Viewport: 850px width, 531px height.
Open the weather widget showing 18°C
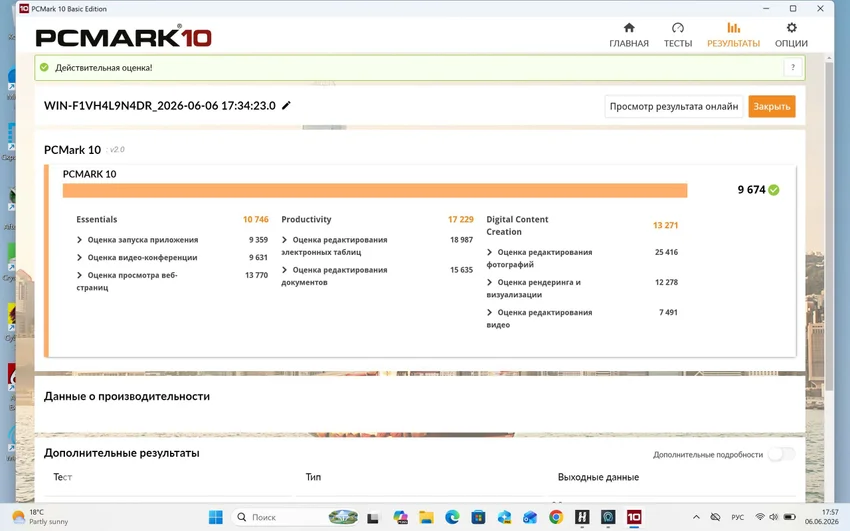[40, 517]
